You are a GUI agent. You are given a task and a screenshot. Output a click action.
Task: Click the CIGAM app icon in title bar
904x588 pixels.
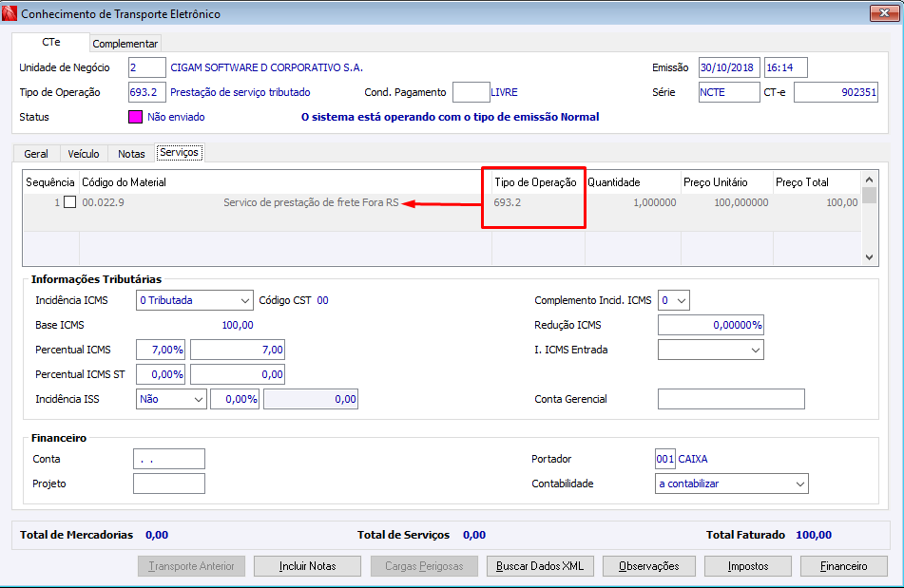click(x=10, y=13)
